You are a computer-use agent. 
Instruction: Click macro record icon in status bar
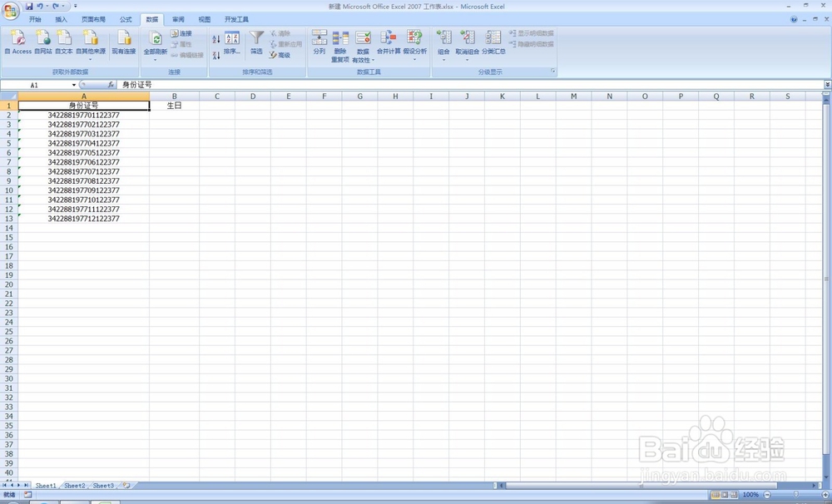27,495
